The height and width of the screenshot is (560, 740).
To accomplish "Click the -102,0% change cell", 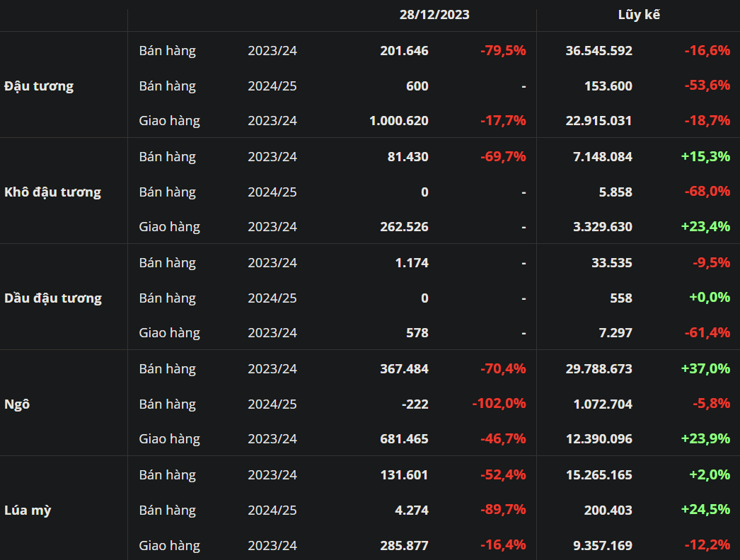I will click(499, 404).
